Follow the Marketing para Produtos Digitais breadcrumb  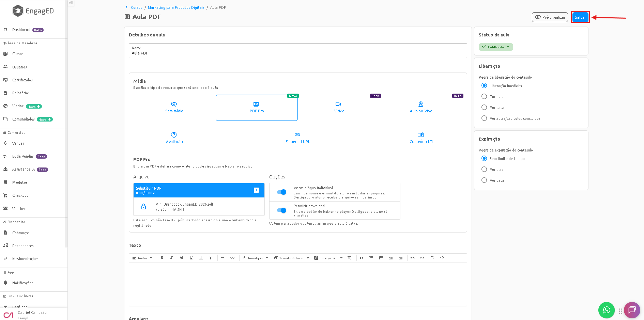pos(176,7)
